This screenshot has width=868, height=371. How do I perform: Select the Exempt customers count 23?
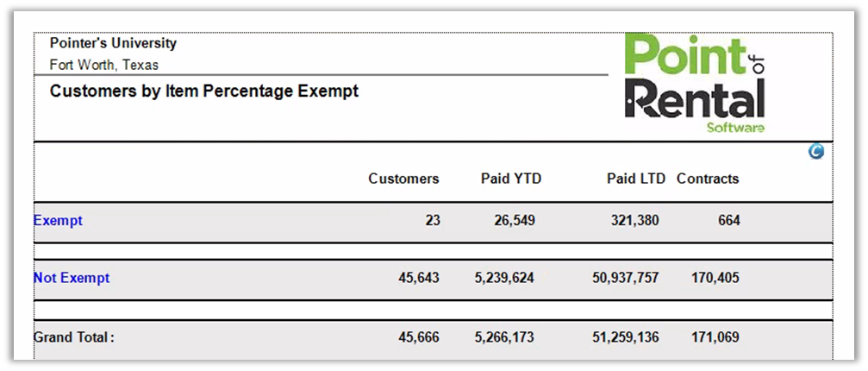click(433, 221)
